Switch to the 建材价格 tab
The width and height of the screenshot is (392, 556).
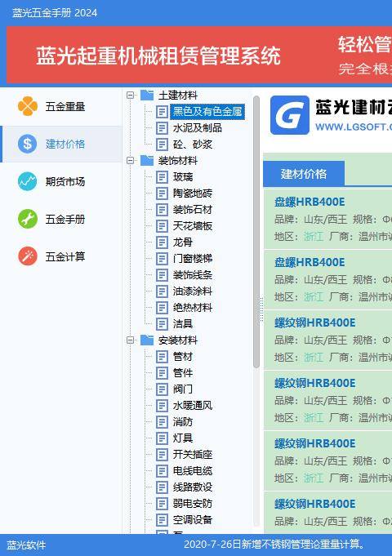304,174
